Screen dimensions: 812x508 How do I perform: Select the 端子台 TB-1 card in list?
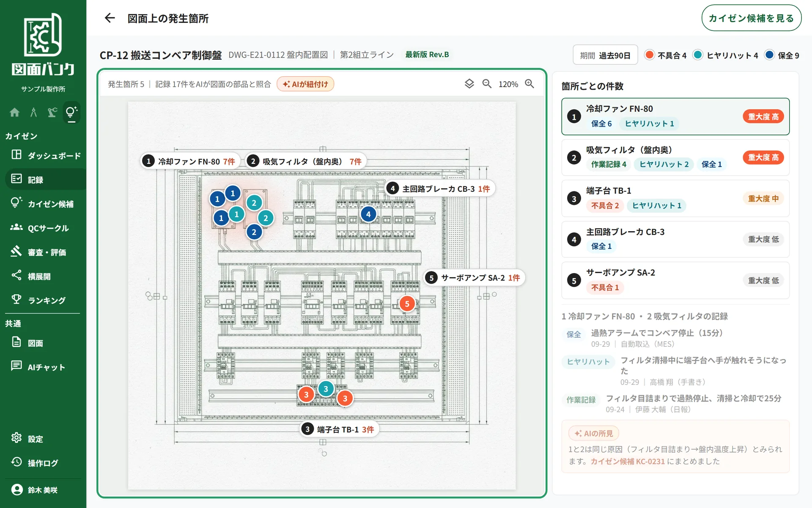click(x=675, y=199)
